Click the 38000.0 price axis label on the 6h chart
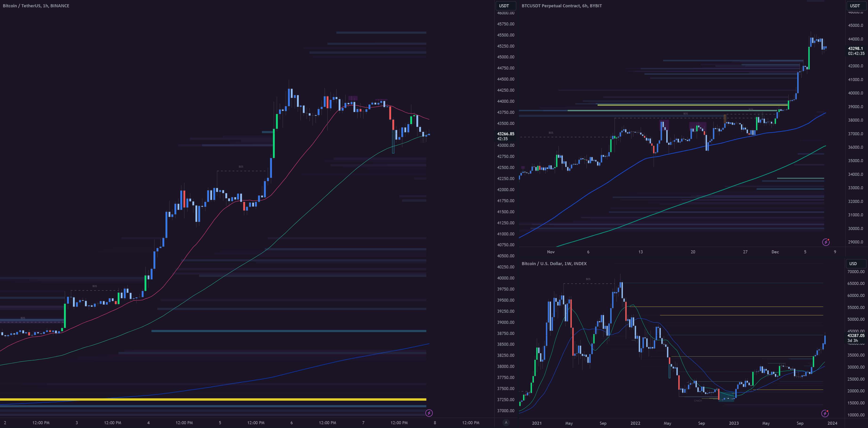Image resolution: width=868 pixels, height=428 pixels. click(x=856, y=120)
